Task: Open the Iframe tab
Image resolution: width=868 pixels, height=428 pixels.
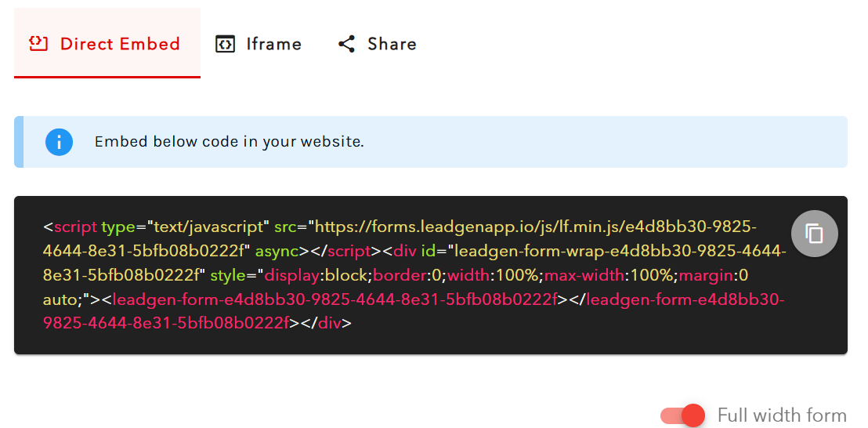Action: [259, 44]
